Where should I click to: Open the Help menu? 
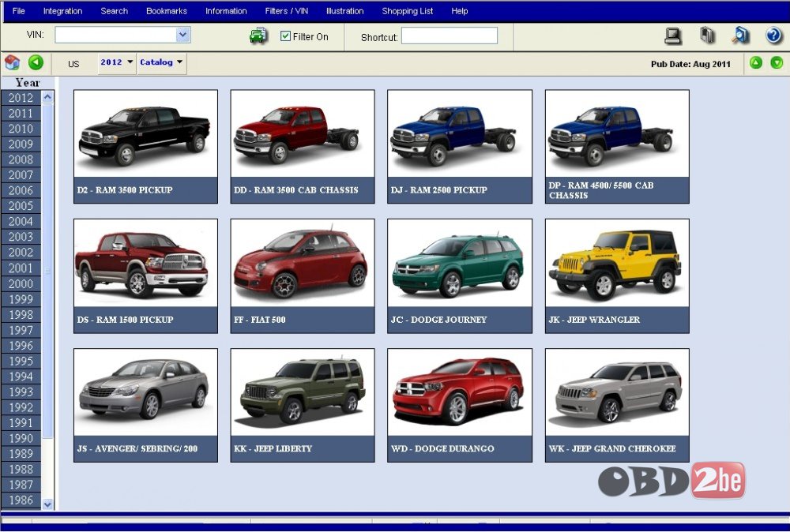tap(460, 11)
